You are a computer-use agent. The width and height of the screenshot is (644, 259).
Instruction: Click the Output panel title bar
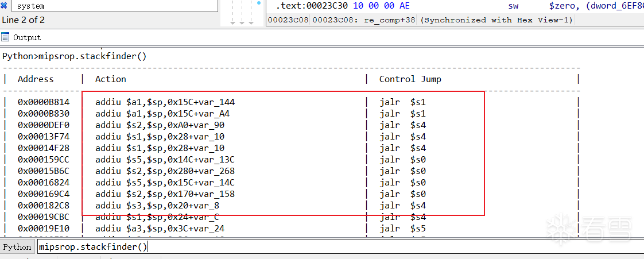point(322,37)
